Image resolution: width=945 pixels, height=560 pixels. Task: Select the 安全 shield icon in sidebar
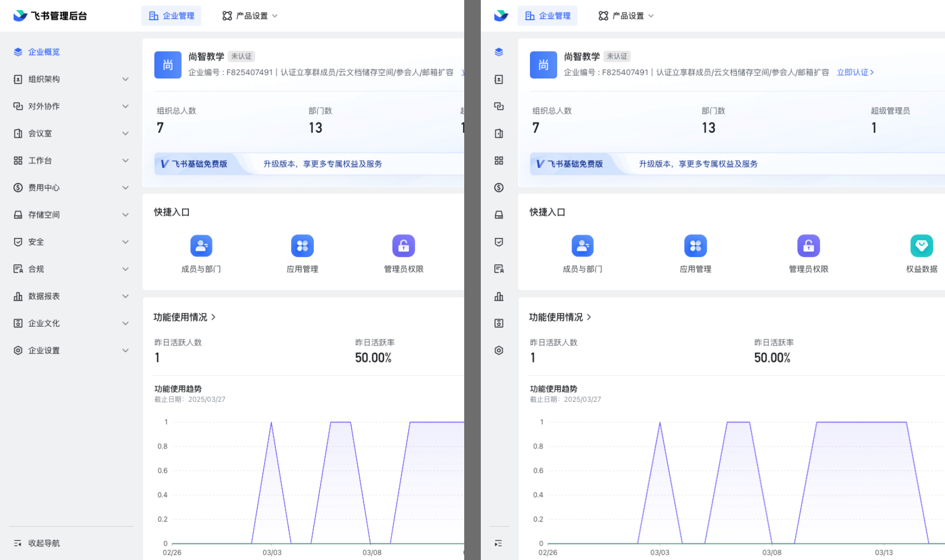(17, 242)
